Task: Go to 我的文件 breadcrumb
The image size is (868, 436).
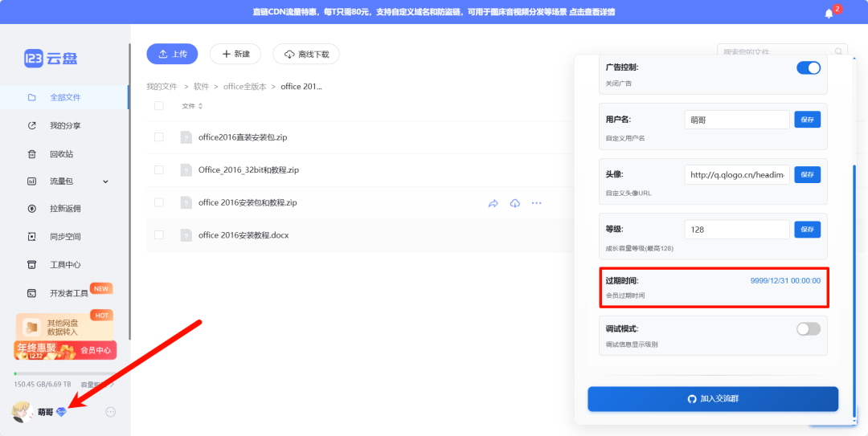Action: [162, 87]
